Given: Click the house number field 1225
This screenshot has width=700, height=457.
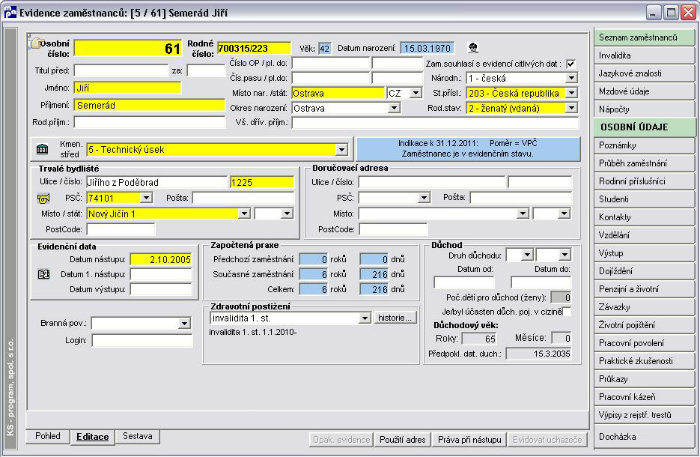Looking at the screenshot, I should coord(262,182).
